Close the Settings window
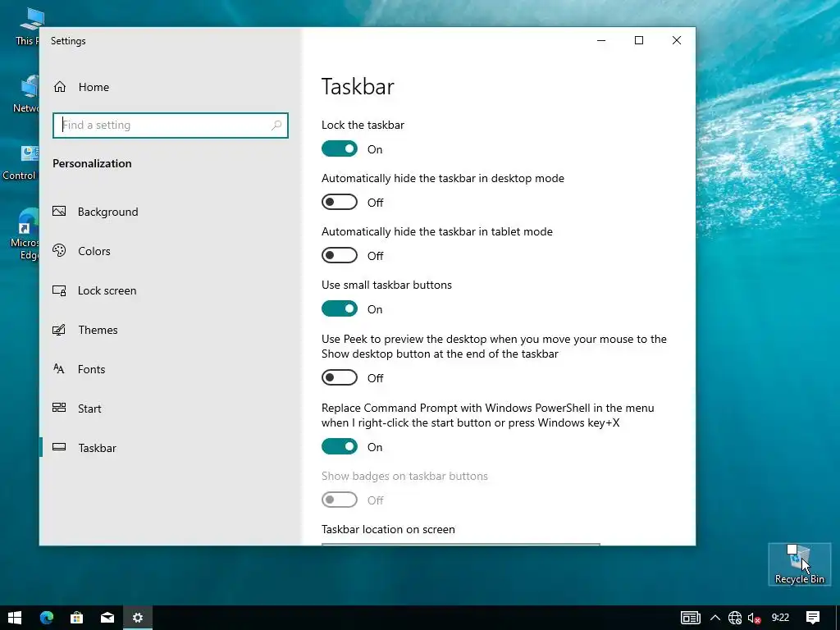 click(677, 40)
